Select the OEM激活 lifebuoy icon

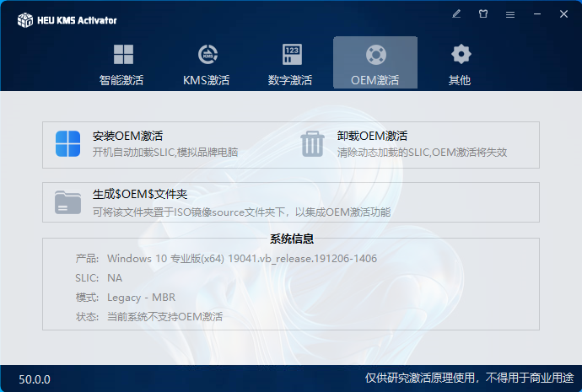coord(375,55)
